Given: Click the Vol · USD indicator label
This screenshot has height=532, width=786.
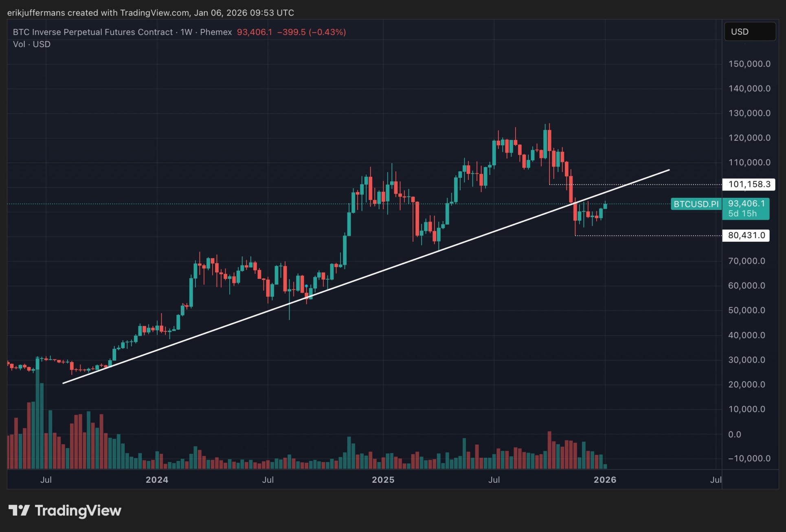Looking at the screenshot, I should (32, 44).
